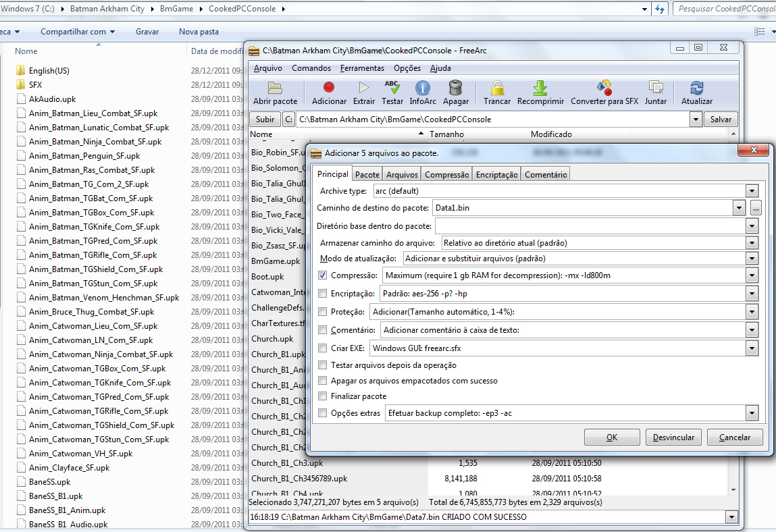This screenshot has width=776, height=532.
Task: Open the Comandos menu in FreeArc
Action: pyautogui.click(x=311, y=68)
